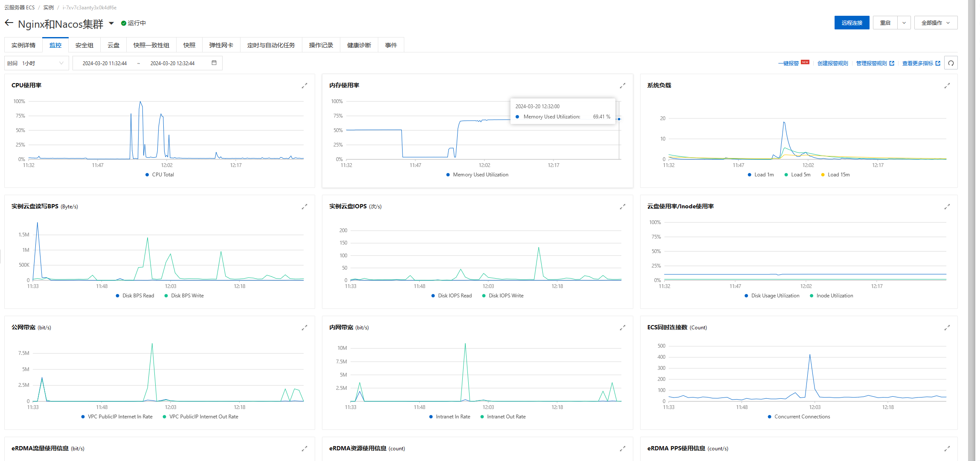Click the 重启 button

pos(885,23)
